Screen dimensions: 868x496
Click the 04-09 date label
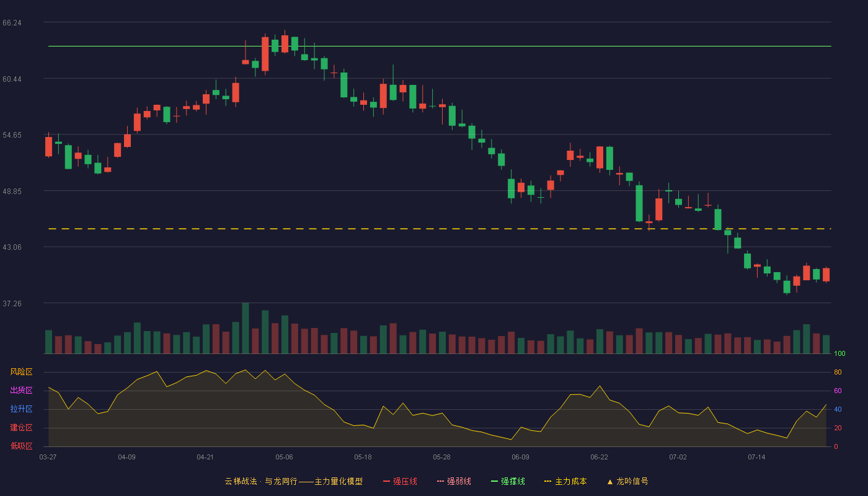(126, 457)
